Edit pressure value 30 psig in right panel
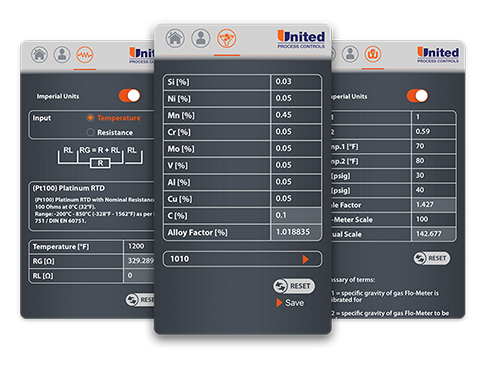Screen dimensions: 488x366 tap(433, 176)
